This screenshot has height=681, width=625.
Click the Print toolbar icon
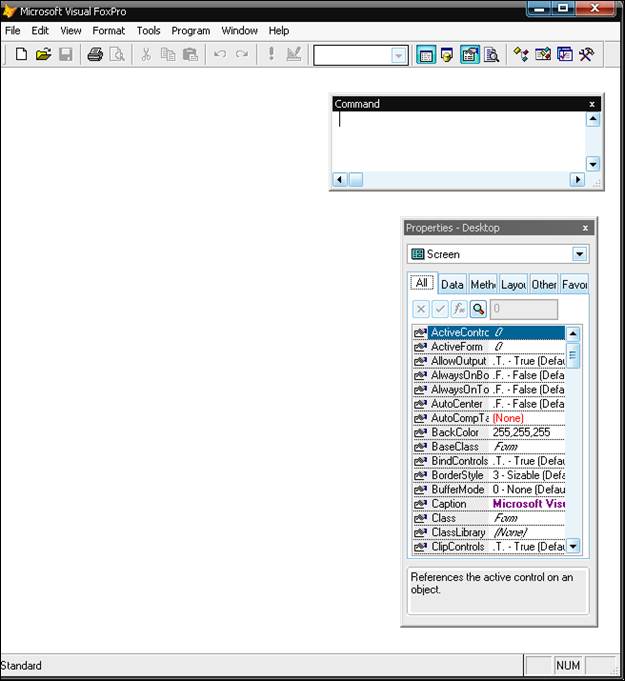(95, 54)
